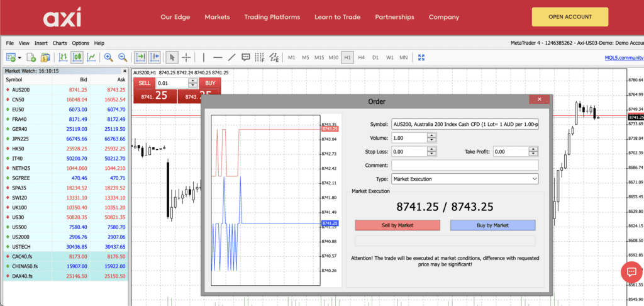Adjust the Take Profit stepper arrows
Screen dimensions: 644x306
pyautogui.click(x=533, y=152)
